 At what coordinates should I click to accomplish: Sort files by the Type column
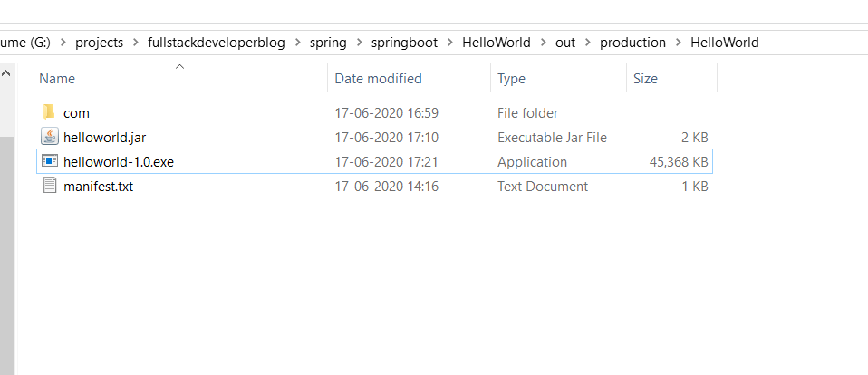[511, 79]
